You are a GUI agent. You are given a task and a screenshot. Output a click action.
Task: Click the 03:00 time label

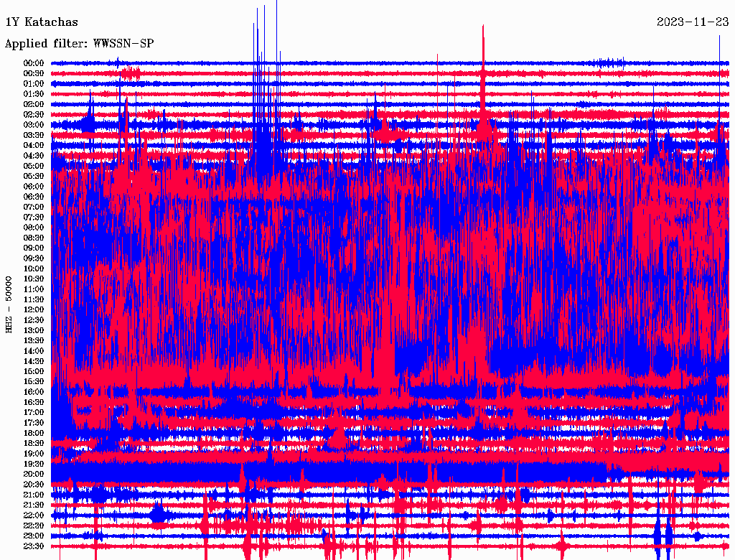click(34, 125)
